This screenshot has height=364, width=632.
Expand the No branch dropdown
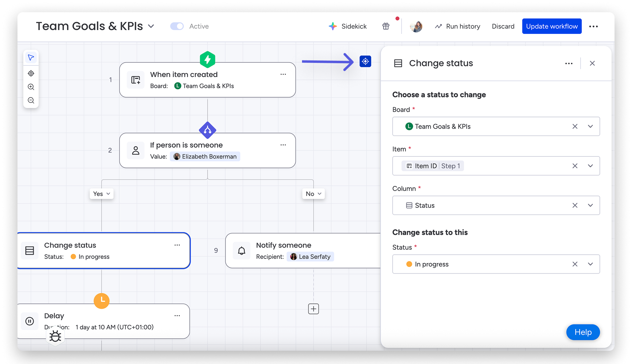coord(313,194)
